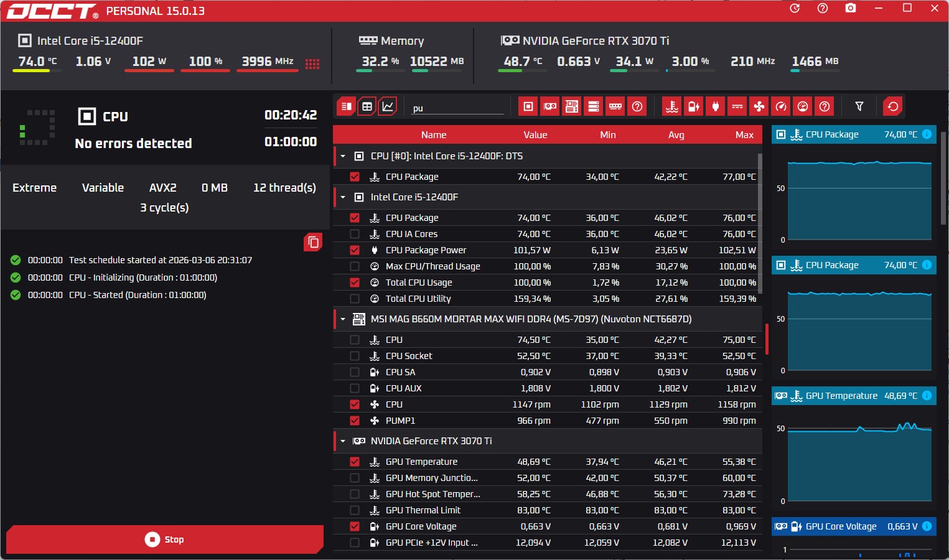Sort by the Avg column header
Screen dimensions: 949x560
pos(676,135)
